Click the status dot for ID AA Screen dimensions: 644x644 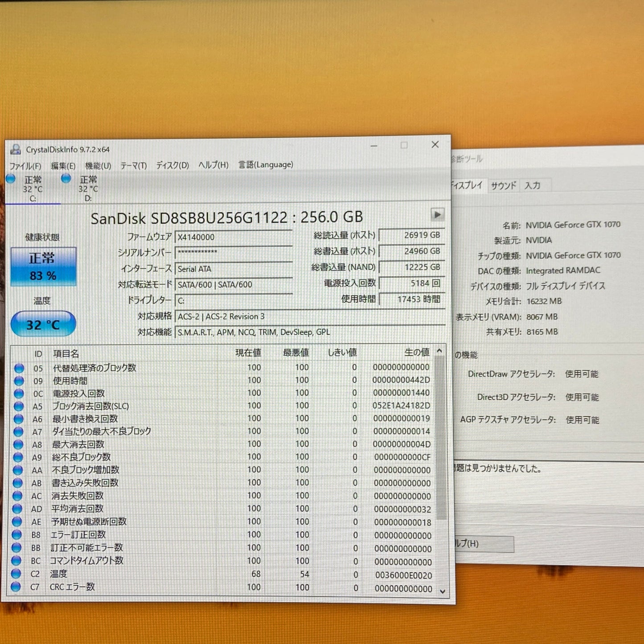tap(18, 470)
